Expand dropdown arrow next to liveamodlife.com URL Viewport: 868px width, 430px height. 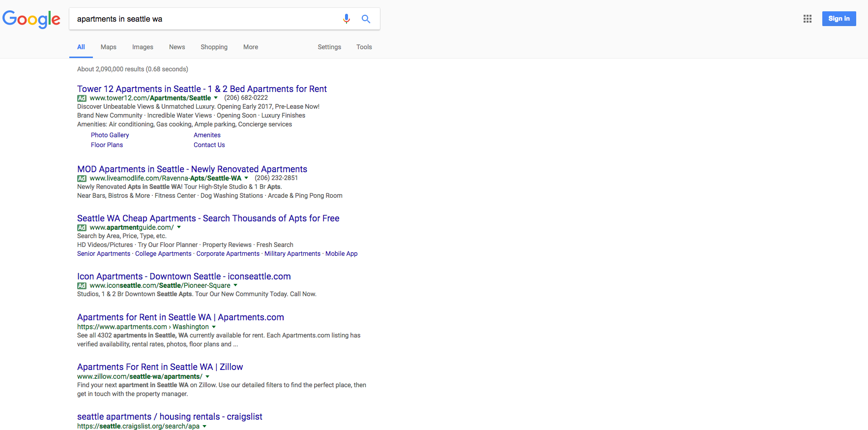pyautogui.click(x=246, y=178)
